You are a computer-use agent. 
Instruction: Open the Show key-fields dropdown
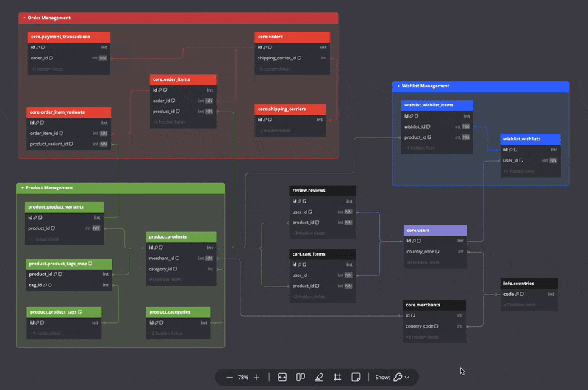point(401,378)
